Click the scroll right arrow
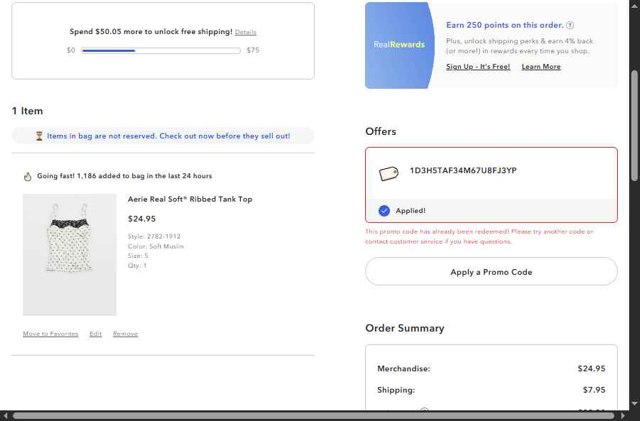640x421 pixels. (623, 416)
